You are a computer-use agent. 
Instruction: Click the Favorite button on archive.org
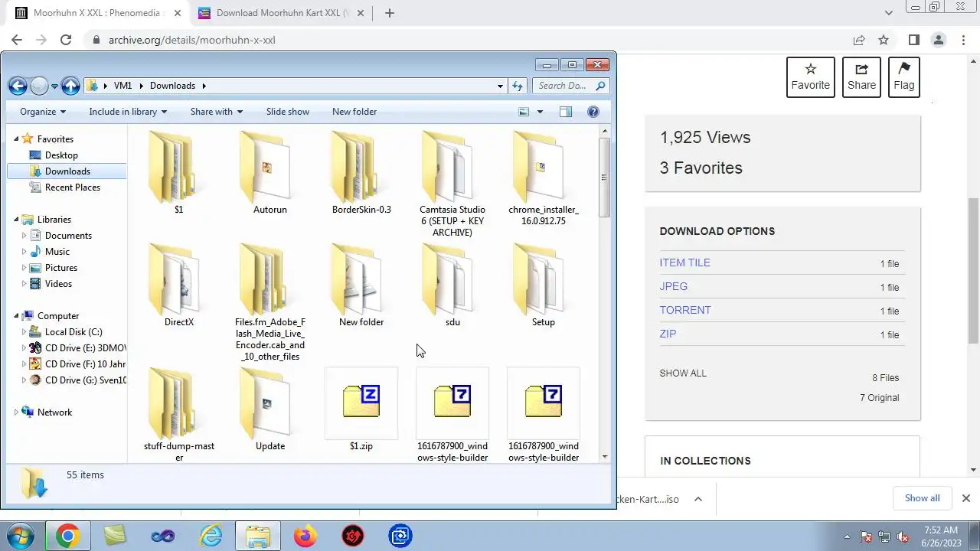click(x=811, y=77)
